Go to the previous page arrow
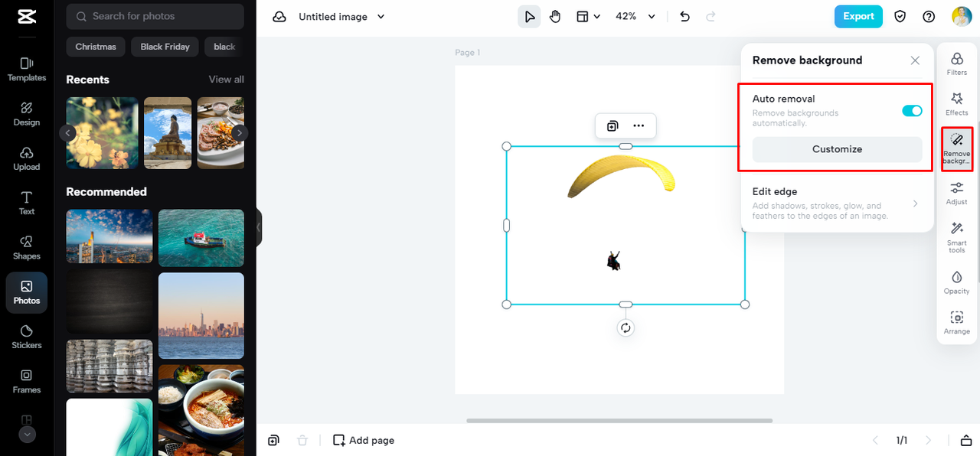 click(876, 440)
